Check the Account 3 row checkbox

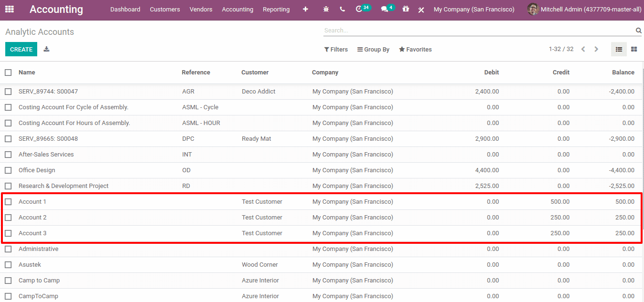[8, 233]
